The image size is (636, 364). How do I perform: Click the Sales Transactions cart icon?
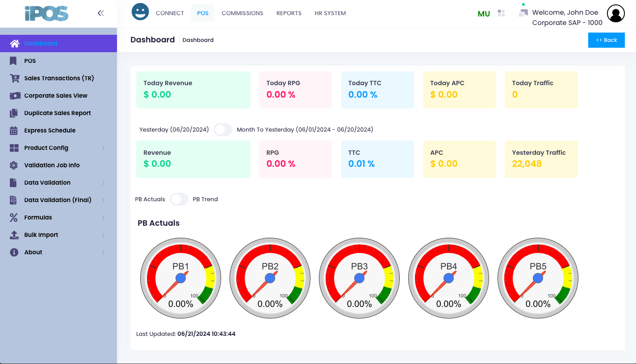coord(15,78)
